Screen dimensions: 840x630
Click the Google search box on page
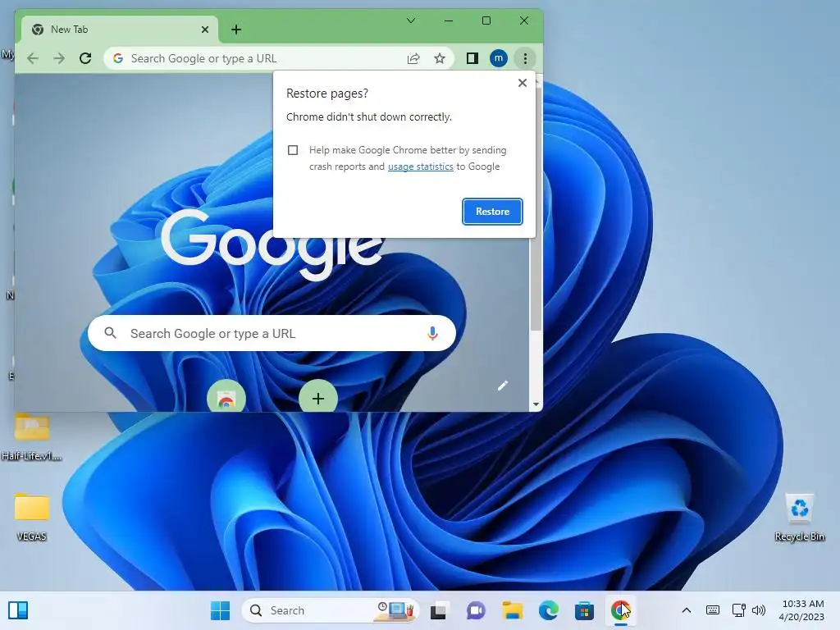(x=272, y=333)
